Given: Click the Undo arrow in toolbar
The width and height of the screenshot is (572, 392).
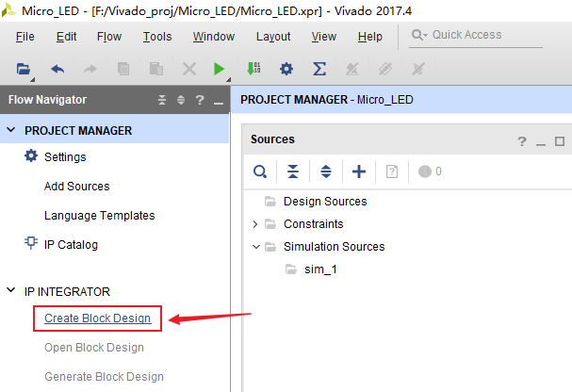Looking at the screenshot, I should tap(57, 69).
